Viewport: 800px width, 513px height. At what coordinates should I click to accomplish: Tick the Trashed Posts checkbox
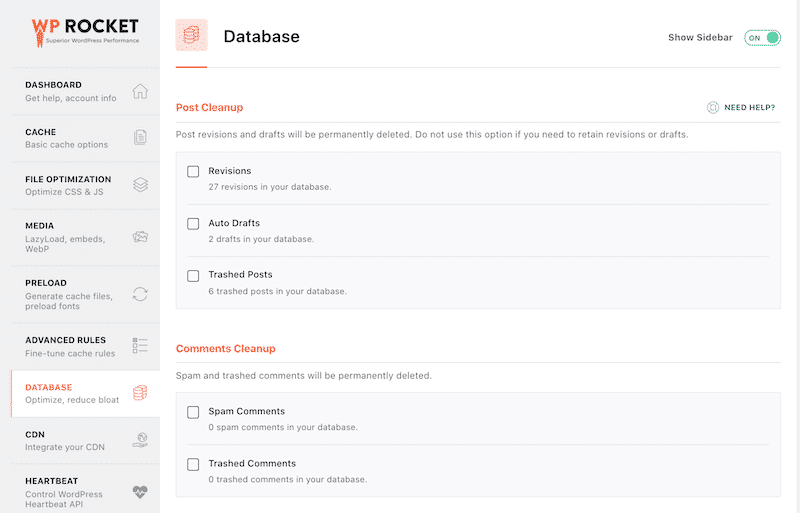pyautogui.click(x=193, y=276)
